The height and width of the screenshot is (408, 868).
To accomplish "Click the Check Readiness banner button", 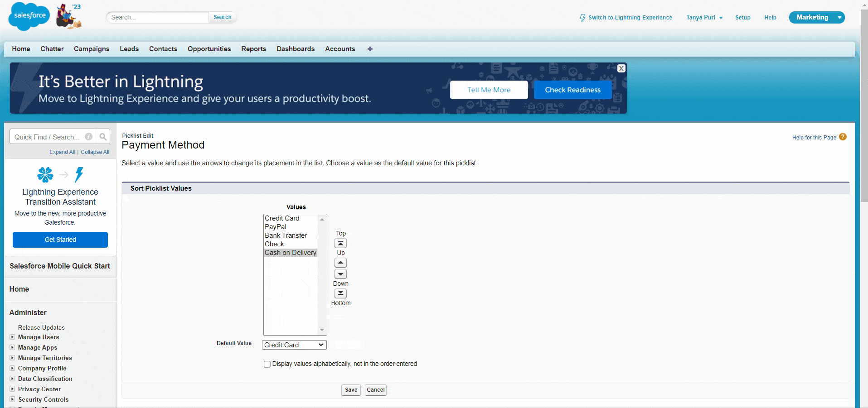I will pos(572,90).
